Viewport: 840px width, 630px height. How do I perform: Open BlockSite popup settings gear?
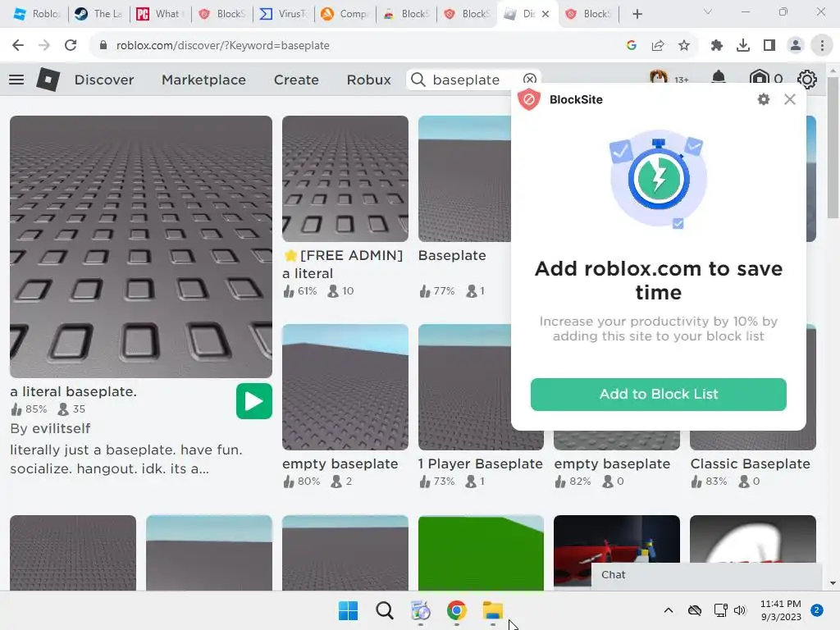[764, 99]
